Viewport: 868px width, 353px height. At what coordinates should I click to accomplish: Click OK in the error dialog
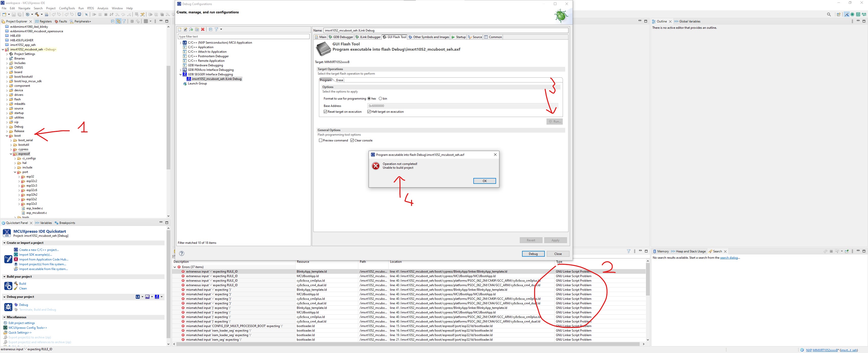point(484,181)
